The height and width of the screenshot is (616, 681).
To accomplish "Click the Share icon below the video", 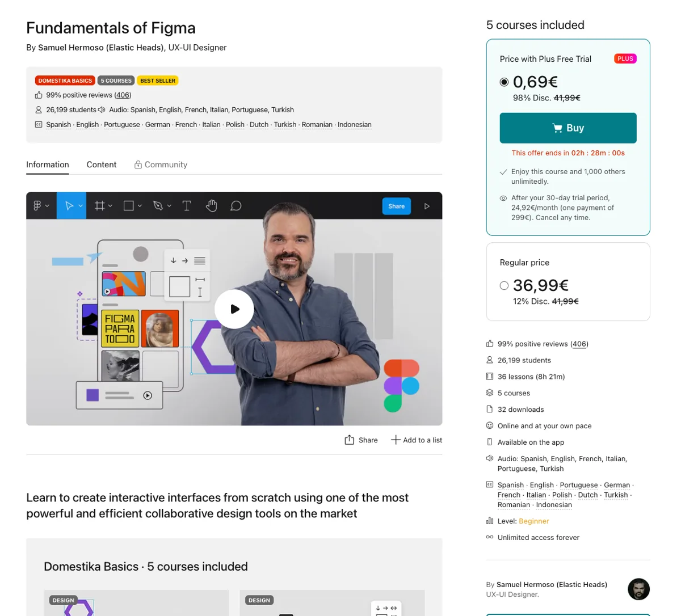I will tap(350, 440).
